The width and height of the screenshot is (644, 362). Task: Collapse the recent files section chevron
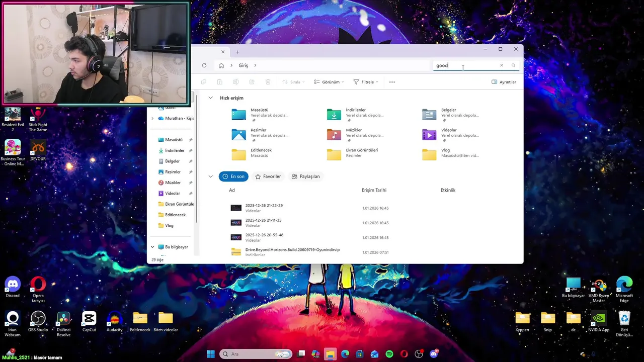pyautogui.click(x=210, y=176)
